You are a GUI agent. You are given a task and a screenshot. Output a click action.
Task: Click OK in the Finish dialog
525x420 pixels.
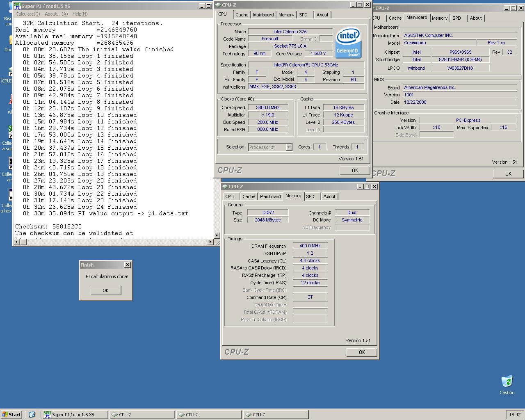tap(106, 290)
